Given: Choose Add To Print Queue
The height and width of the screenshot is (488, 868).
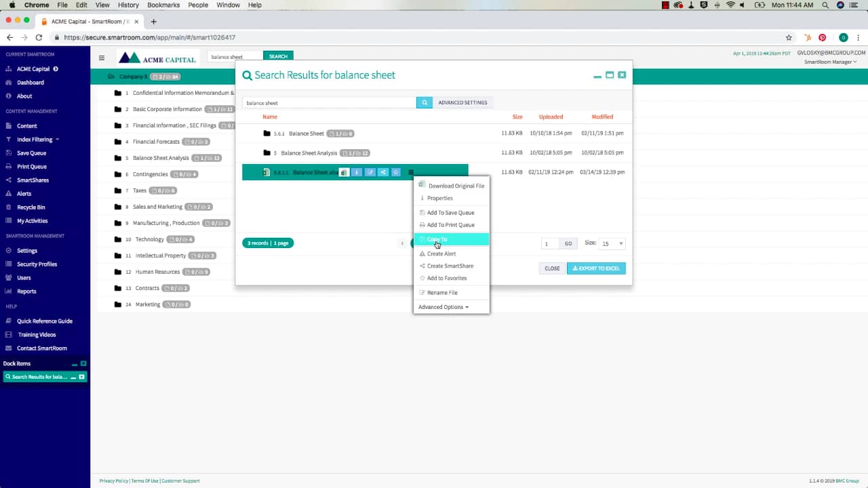Looking at the screenshot, I should pyautogui.click(x=452, y=225).
